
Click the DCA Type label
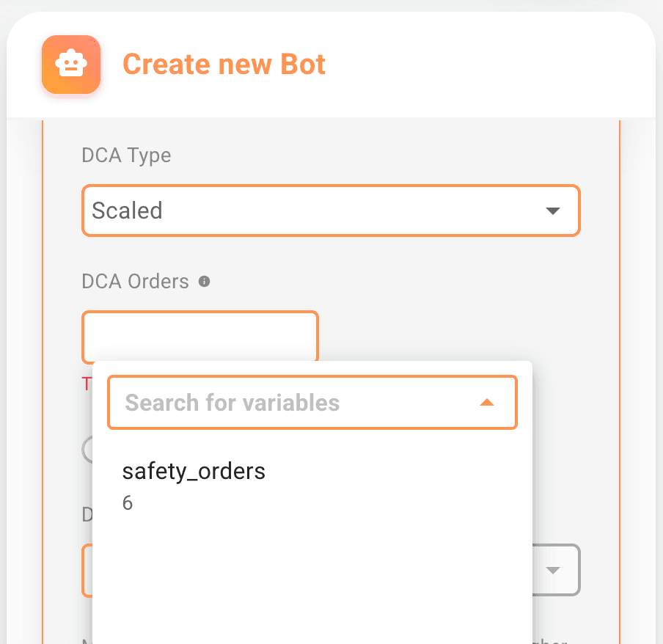126,155
